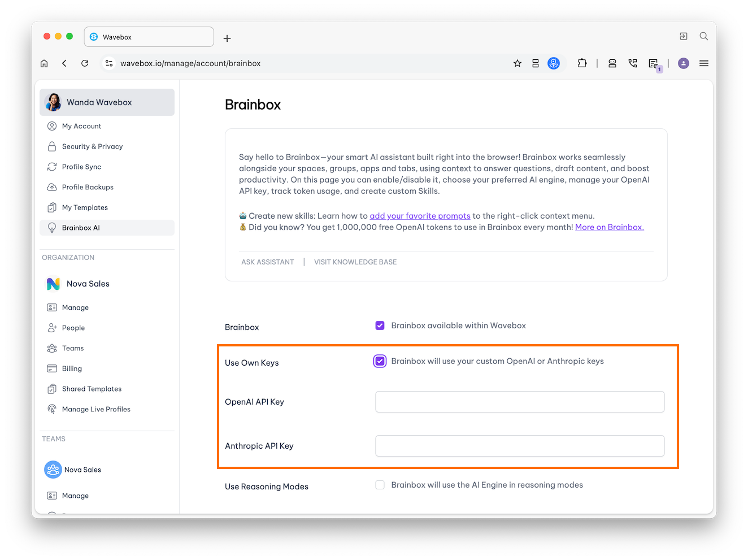Screen dimensions: 748x560
Task: Click the OpenAI API Key field
Action: (520, 402)
